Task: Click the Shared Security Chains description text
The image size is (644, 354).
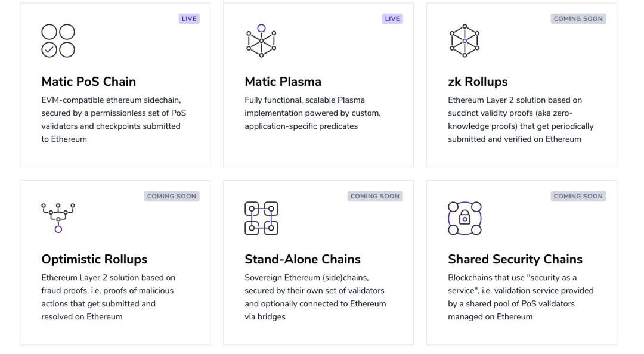Action: [520, 297]
